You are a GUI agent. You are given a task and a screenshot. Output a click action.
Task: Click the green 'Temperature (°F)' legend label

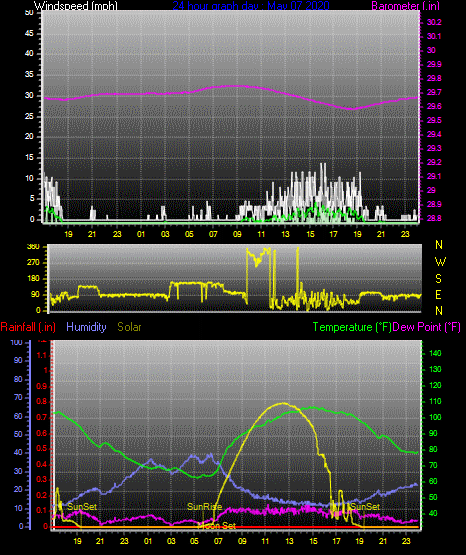point(352,327)
